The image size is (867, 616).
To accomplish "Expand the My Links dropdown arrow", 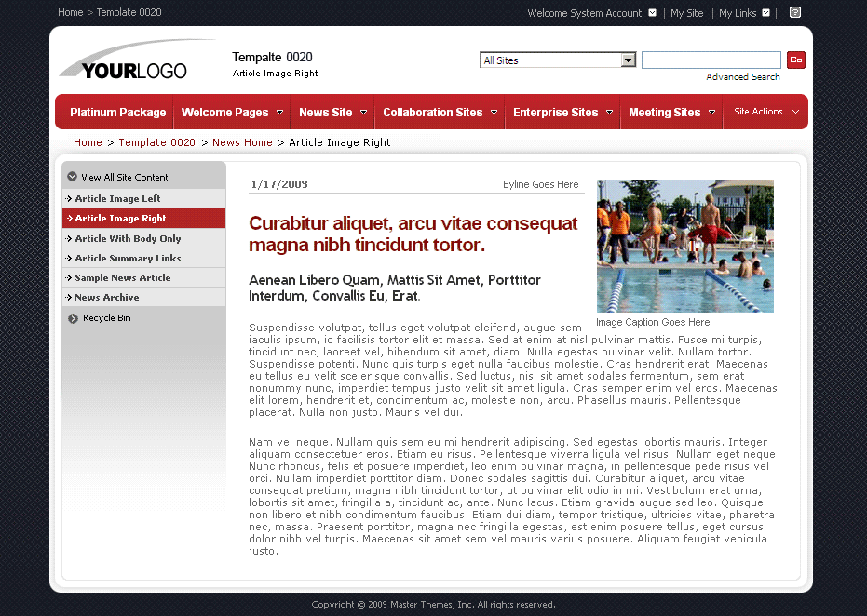I will pyautogui.click(x=765, y=13).
